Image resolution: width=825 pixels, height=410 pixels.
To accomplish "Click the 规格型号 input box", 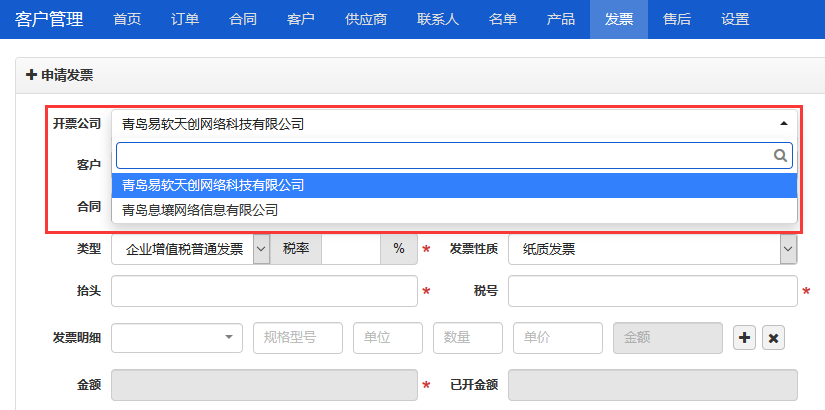I will click(298, 338).
